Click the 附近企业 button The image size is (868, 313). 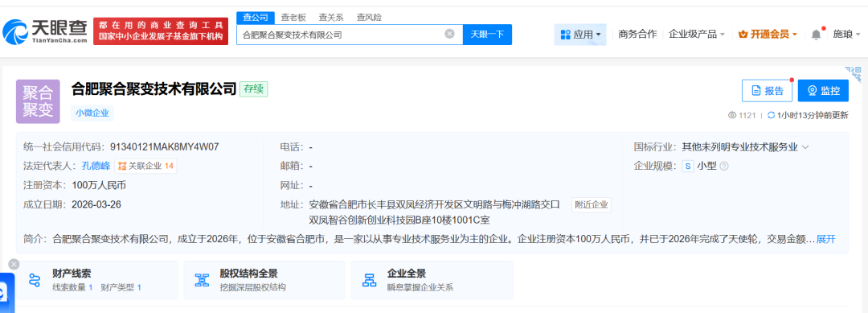point(592,204)
